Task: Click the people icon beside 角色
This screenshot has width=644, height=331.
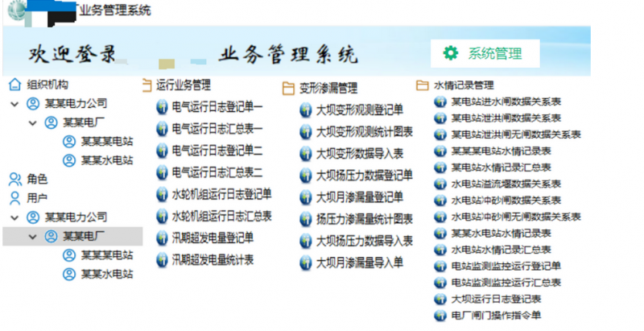Action: 14,179
